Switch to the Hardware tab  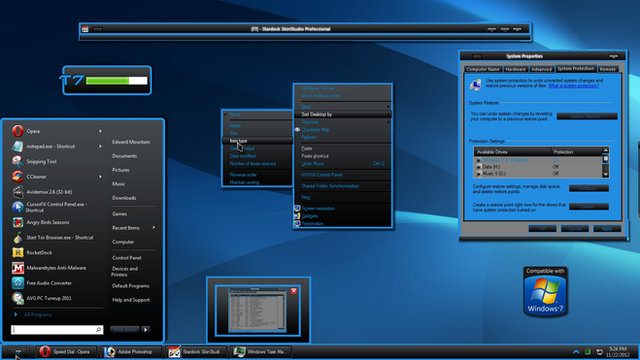[x=515, y=69]
